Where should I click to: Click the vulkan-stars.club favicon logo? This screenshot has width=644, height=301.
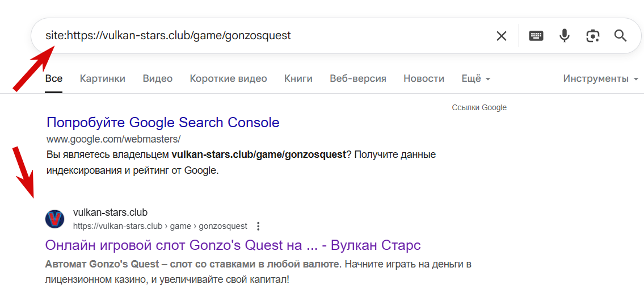54,219
